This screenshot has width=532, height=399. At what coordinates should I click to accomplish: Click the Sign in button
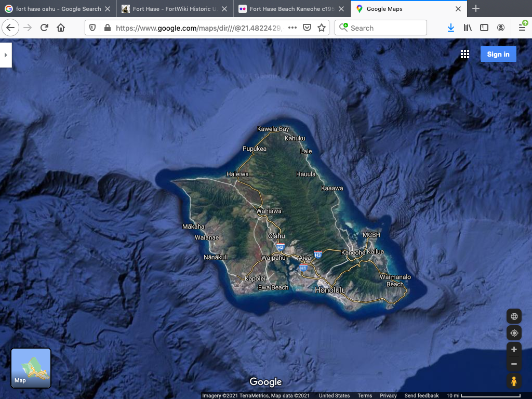pos(498,55)
